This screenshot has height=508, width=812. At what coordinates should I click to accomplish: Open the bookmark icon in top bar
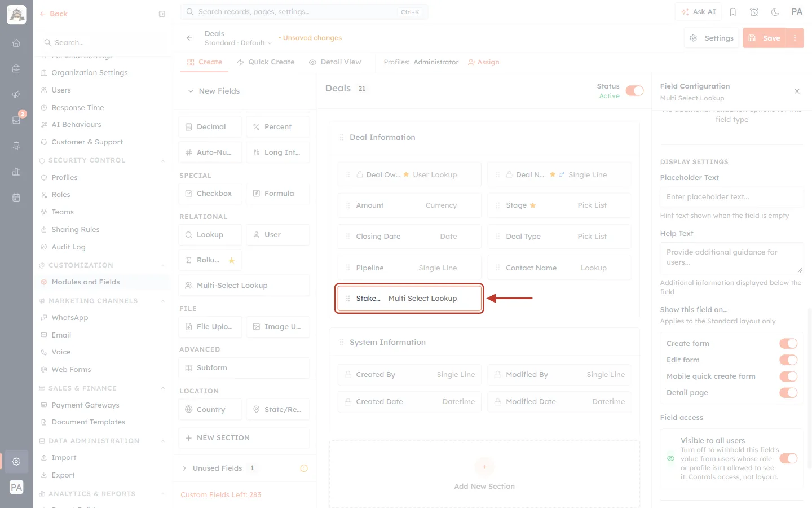(x=733, y=12)
